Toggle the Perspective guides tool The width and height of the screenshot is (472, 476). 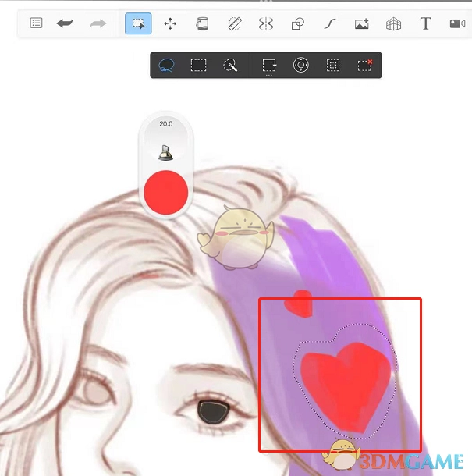pyautogui.click(x=393, y=23)
